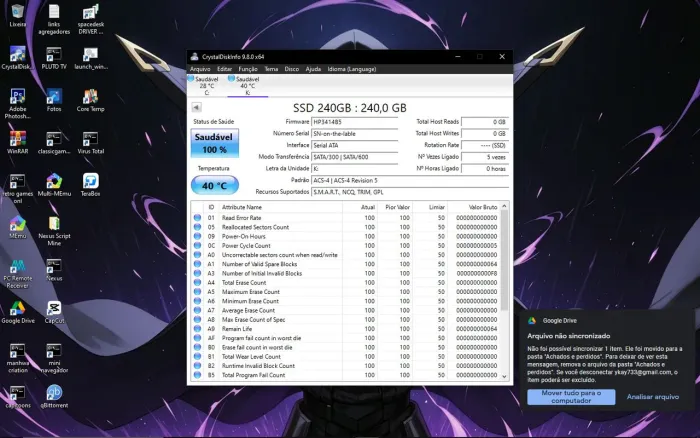Launch the CapCut desktop icon
Viewport: 700px width, 438px height.
coord(54,312)
